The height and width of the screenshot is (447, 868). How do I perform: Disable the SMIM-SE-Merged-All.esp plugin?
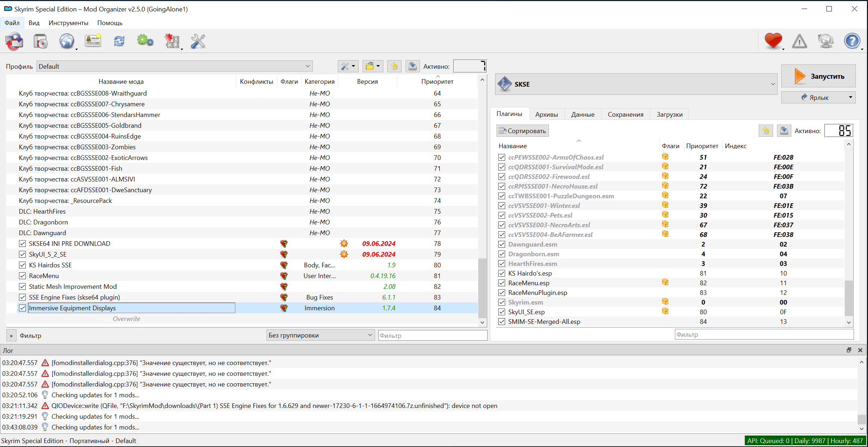502,322
